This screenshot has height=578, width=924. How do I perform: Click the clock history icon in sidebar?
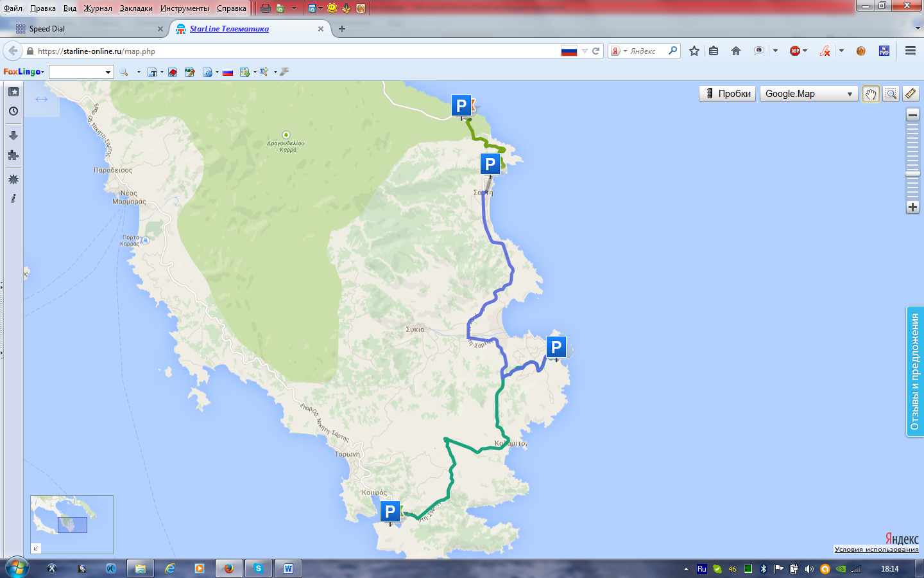(13, 111)
